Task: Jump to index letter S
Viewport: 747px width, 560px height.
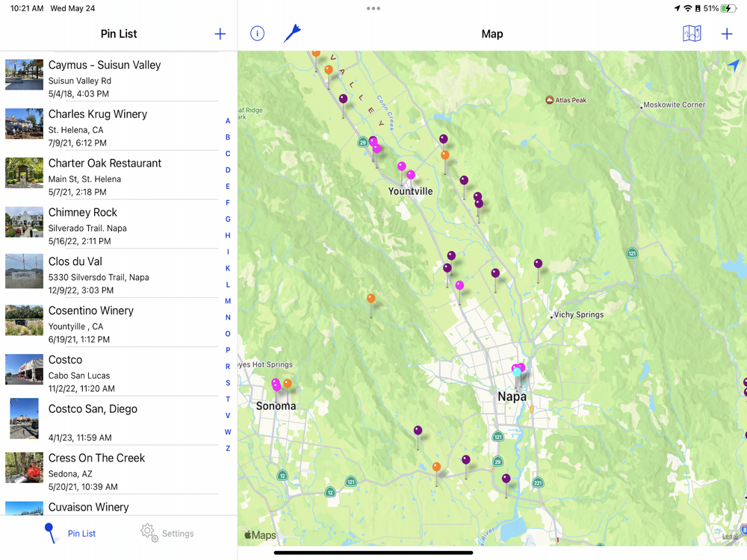Action: tap(228, 383)
